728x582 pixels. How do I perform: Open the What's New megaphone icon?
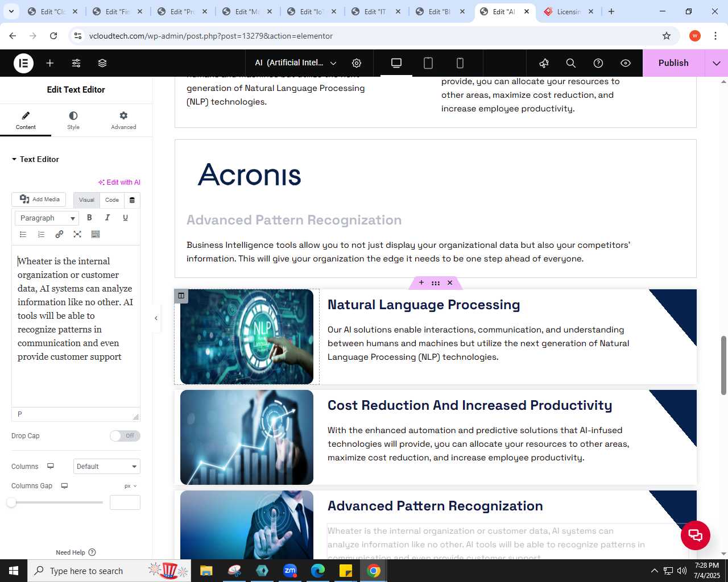click(x=544, y=63)
